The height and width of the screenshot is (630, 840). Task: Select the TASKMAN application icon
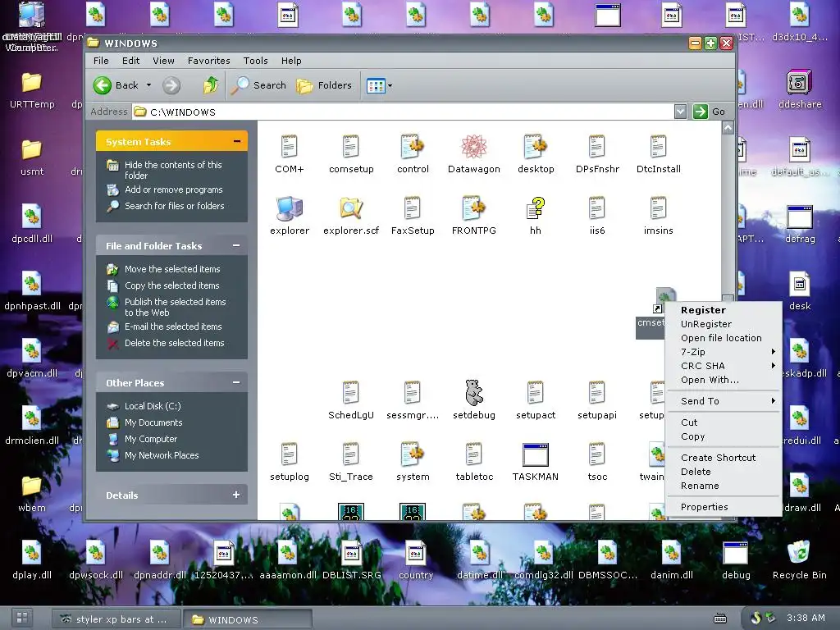[x=536, y=462]
